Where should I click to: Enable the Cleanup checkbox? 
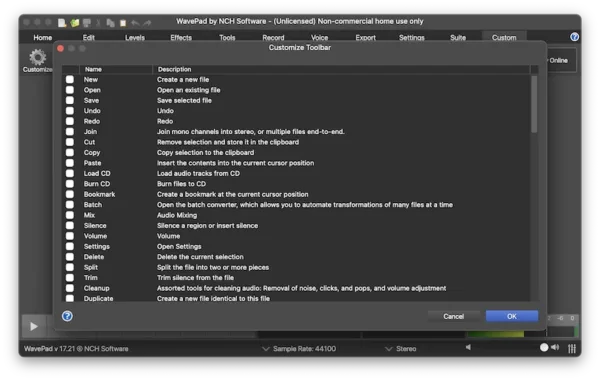coord(70,288)
